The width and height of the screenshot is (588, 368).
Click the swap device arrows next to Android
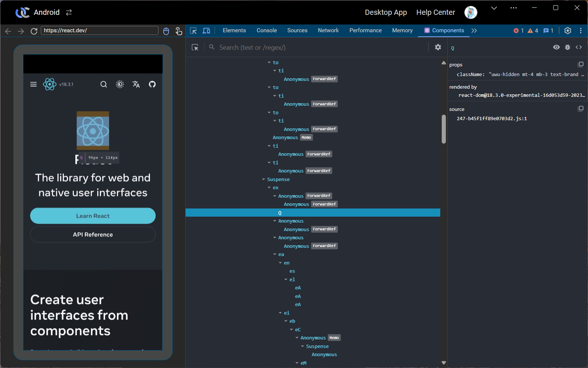tap(69, 12)
